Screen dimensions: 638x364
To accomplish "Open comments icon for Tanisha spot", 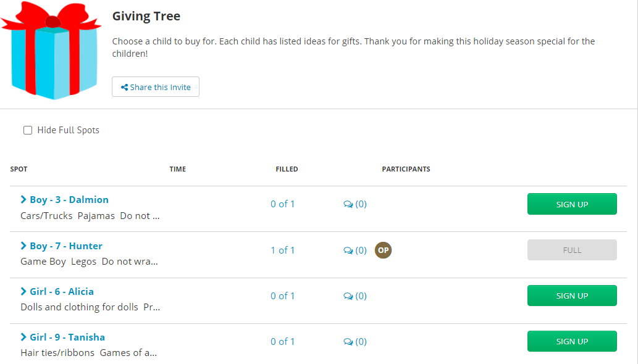I will click(348, 342).
